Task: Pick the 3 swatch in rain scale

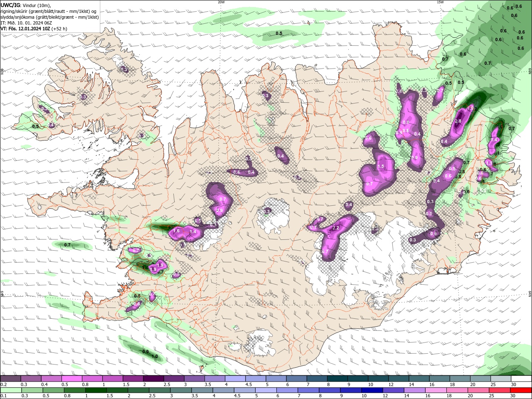Action: pyautogui.click(x=181, y=390)
